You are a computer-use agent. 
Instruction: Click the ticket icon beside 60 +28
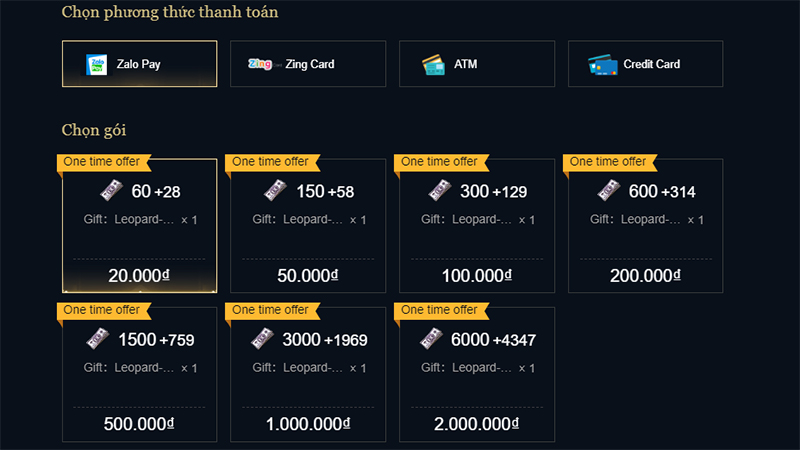(111, 190)
